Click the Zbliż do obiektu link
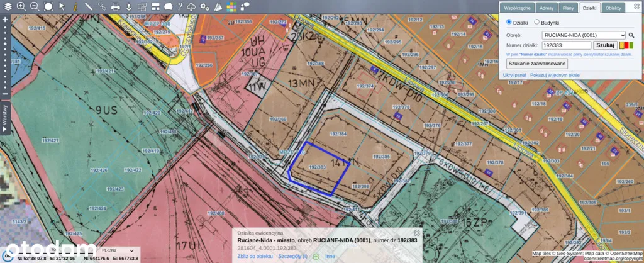644x263 pixels. coord(255,256)
